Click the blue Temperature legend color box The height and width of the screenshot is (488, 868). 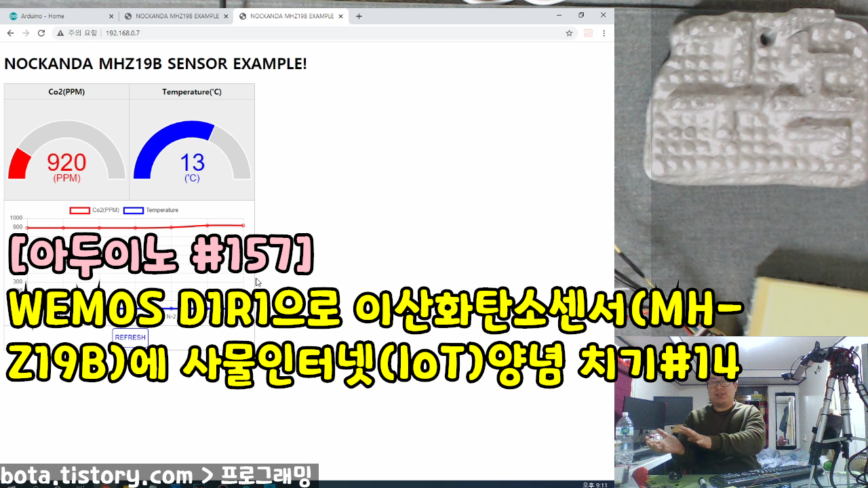pos(134,210)
